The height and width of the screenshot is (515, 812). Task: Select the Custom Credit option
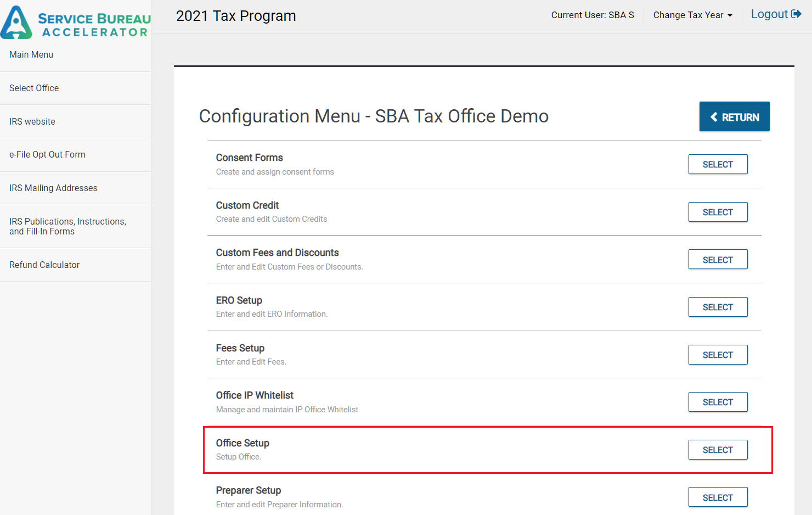click(x=718, y=212)
